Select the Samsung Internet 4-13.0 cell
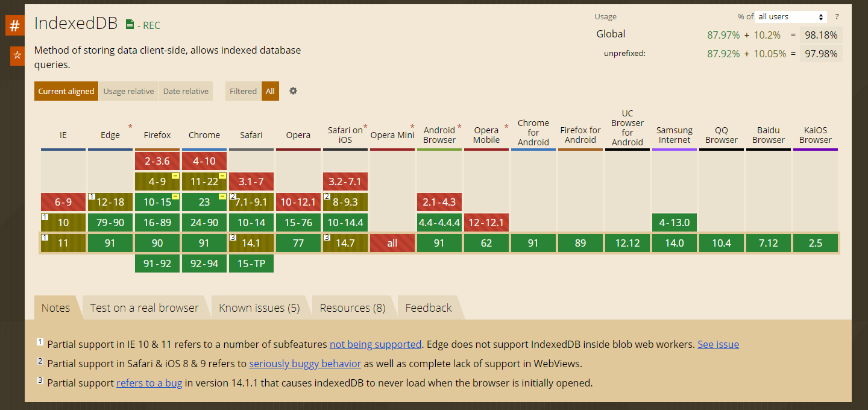This screenshot has width=868, height=410. (x=675, y=222)
